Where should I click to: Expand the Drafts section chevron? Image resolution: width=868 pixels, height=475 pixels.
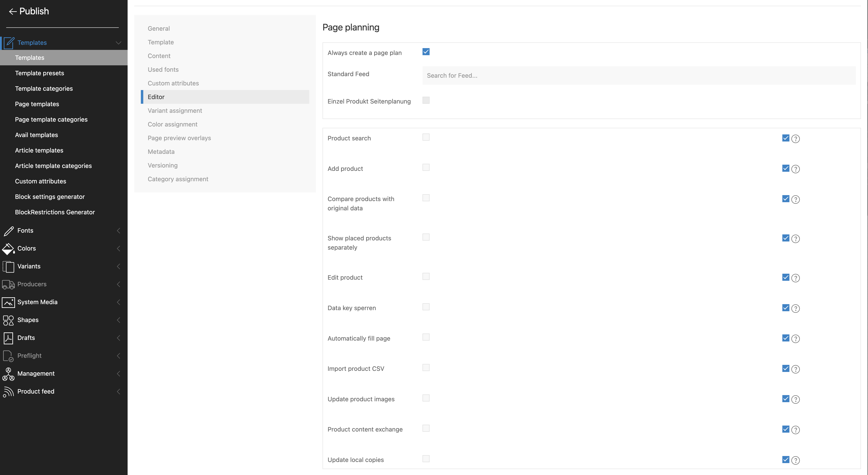coord(118,338)
